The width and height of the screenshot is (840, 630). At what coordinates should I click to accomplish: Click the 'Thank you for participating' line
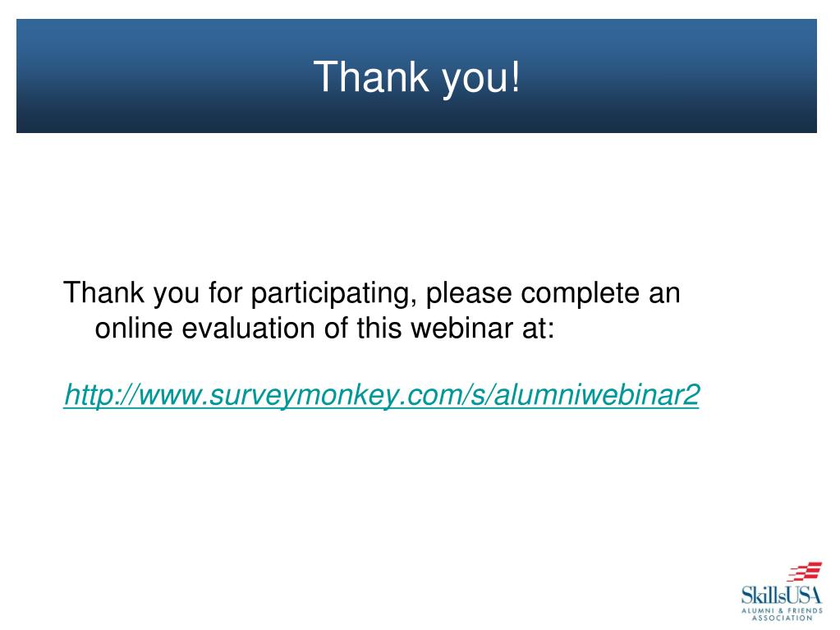point(372,293)
